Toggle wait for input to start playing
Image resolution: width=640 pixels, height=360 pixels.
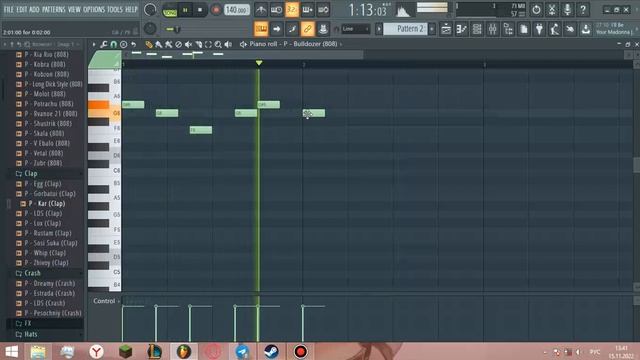tap(276, 9)
